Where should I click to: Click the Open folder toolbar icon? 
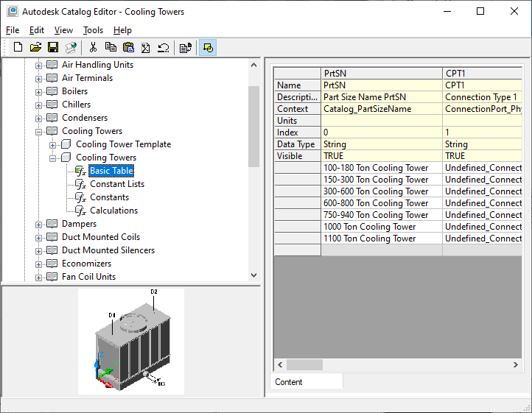point(35,47)
